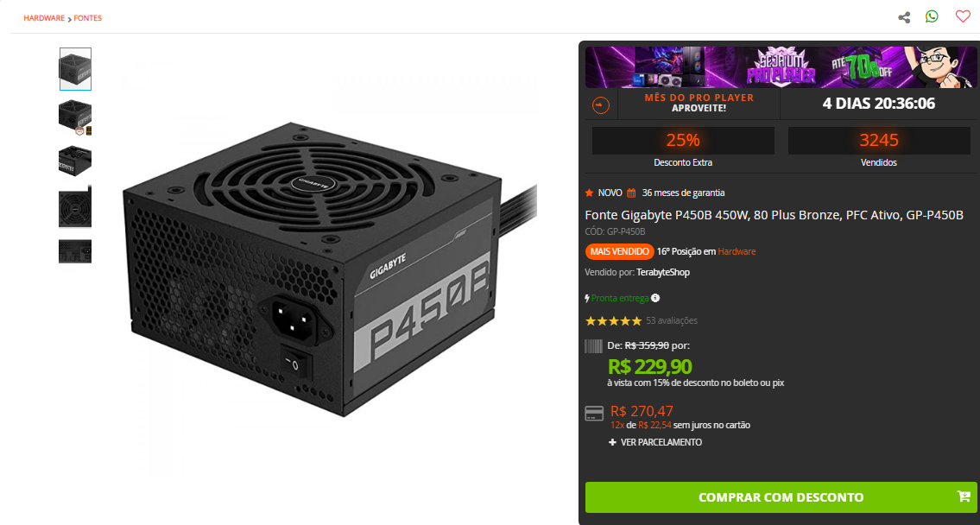Click the circular promo icon beside Mês do Pro Player
Screen dimensions: 980x525
601,105
